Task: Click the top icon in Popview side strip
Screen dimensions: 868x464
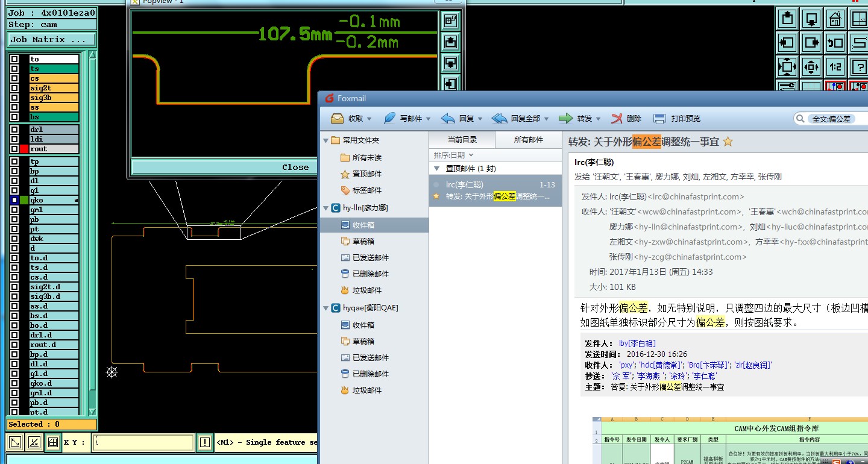Action: [450, 21]
